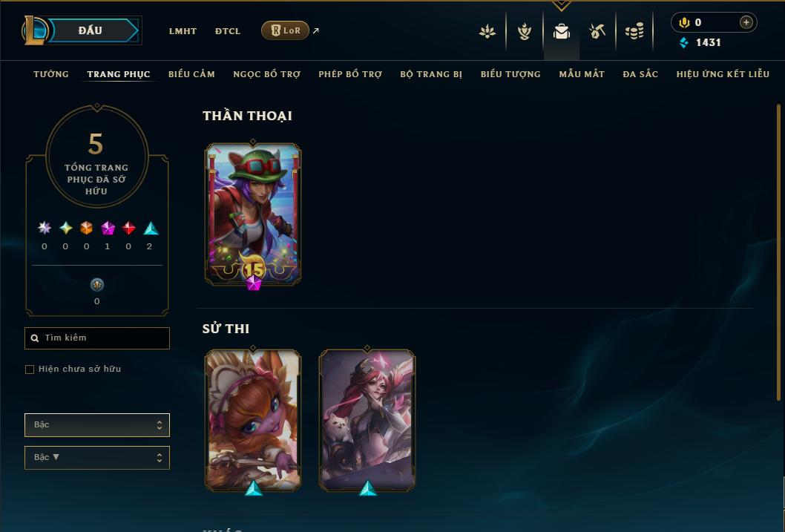Click the magenta Mythic gem filter icon

click(x=108, y=229)
